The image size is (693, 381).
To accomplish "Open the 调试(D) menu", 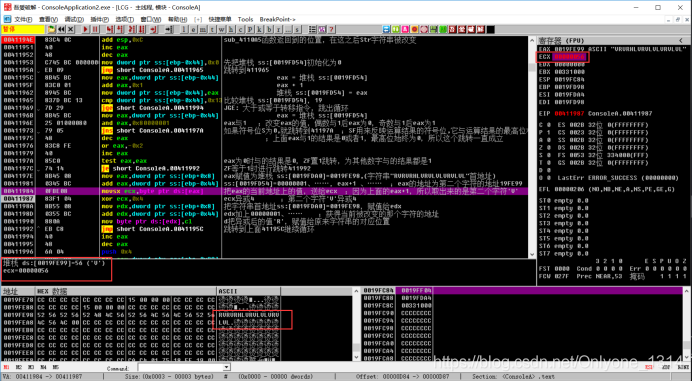I will (x=74, y=19).
